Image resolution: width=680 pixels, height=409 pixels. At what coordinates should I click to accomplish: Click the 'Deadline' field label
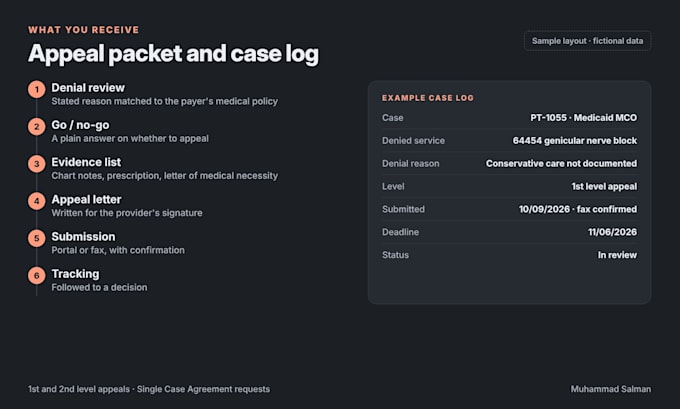pyautogui.click(x=400, y=232)
